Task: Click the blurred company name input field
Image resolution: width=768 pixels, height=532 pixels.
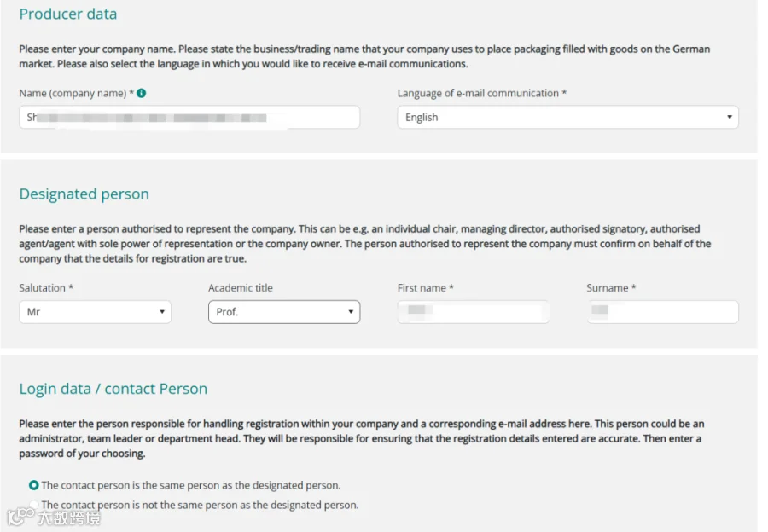Action: click(x=189, y=118)
